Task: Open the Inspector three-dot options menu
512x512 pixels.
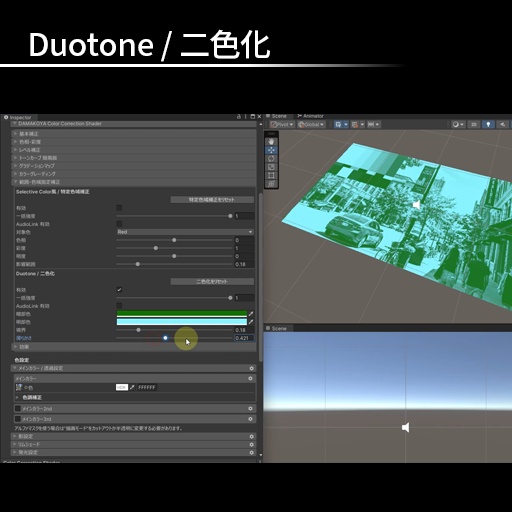Action: pyautogui.click(x=246, y=117)
